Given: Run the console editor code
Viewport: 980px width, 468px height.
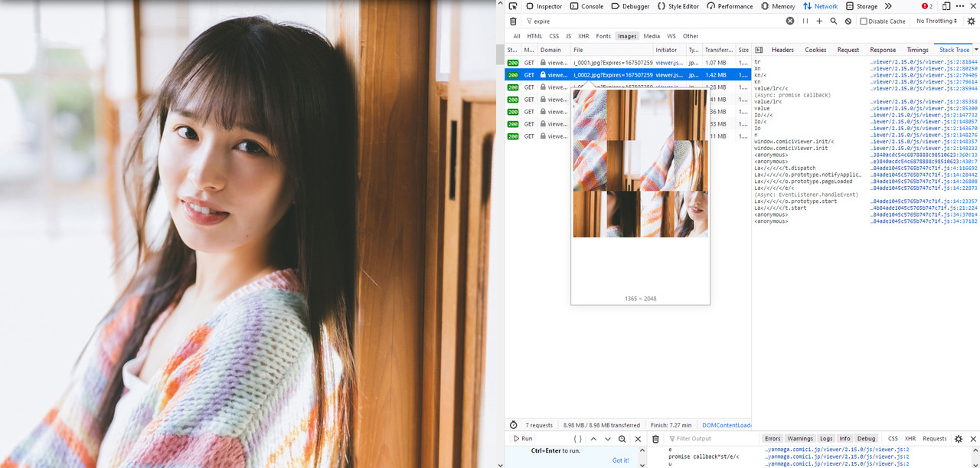Looking at the screenshot, I should (x=523, y=439).
